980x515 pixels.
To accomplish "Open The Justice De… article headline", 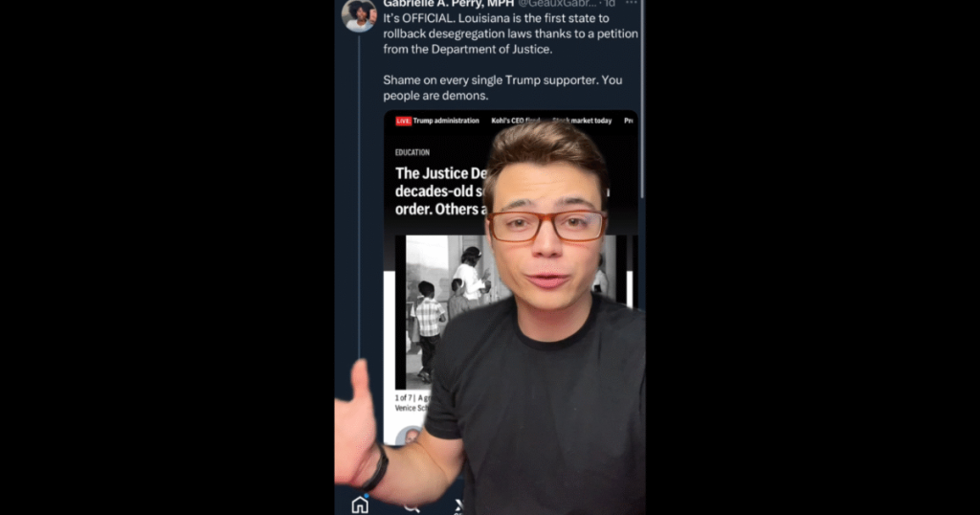I will pyautogui.click(x=440, y=191).
